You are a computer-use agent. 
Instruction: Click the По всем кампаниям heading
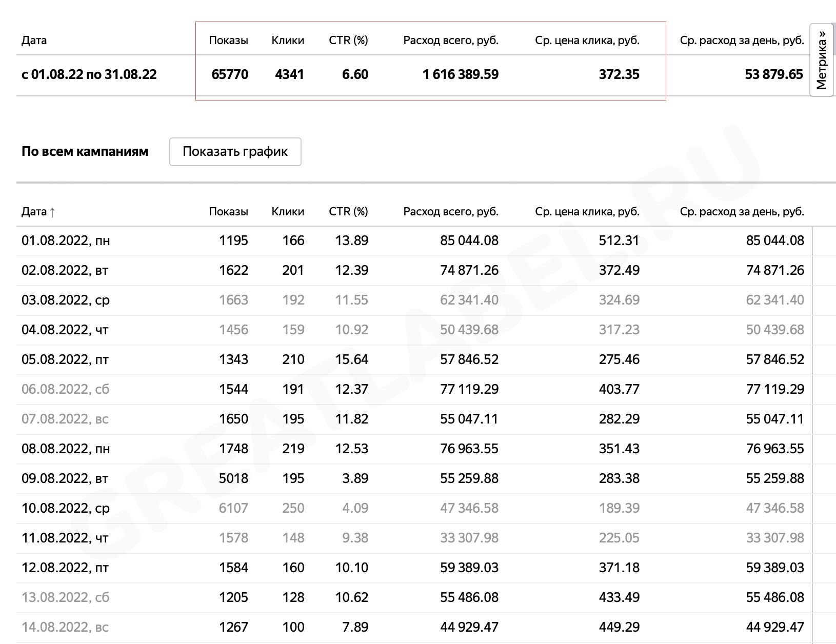coord(85,151)
